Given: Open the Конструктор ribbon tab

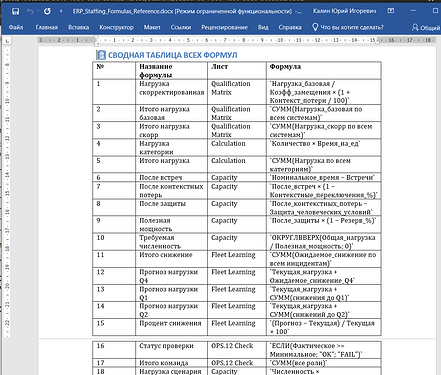Looking at the screenshot, I should coord(116,27).
